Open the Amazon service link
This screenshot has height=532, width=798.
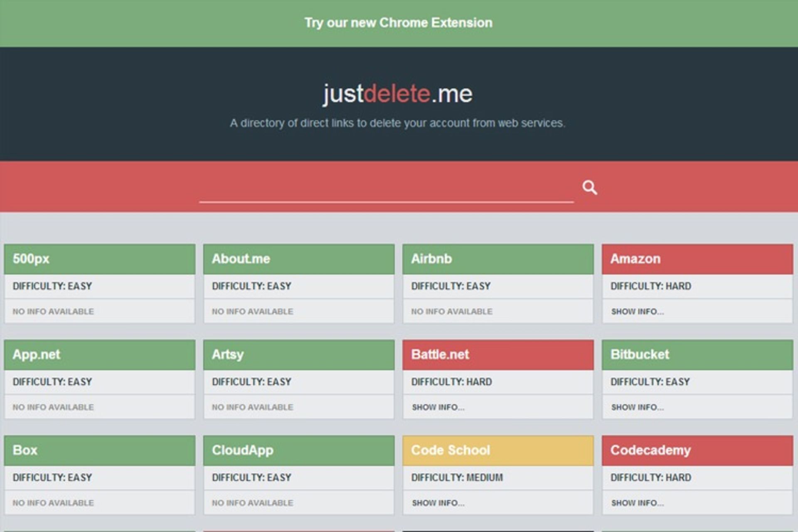pyautogui.click(x=697, y=259)
